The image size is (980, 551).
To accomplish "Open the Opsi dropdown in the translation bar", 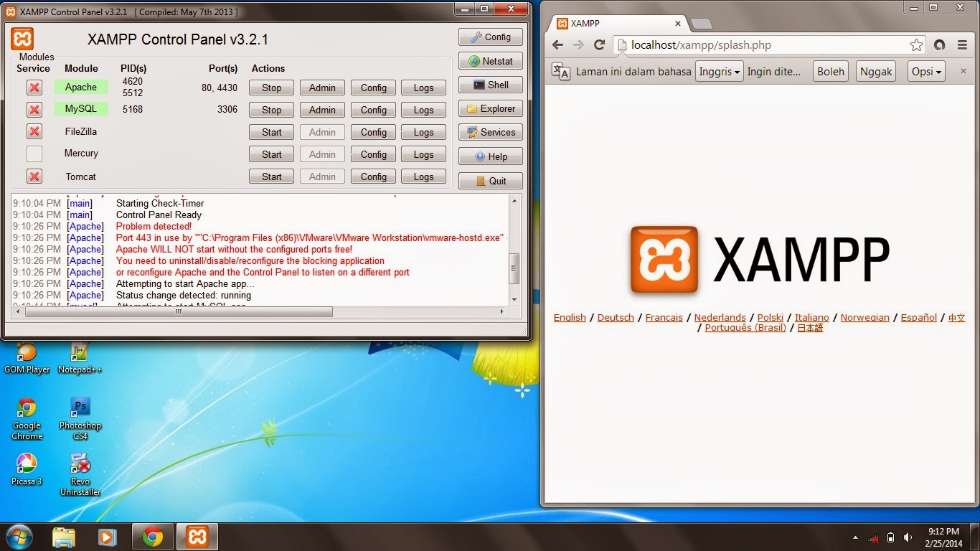I will [926, 72].
